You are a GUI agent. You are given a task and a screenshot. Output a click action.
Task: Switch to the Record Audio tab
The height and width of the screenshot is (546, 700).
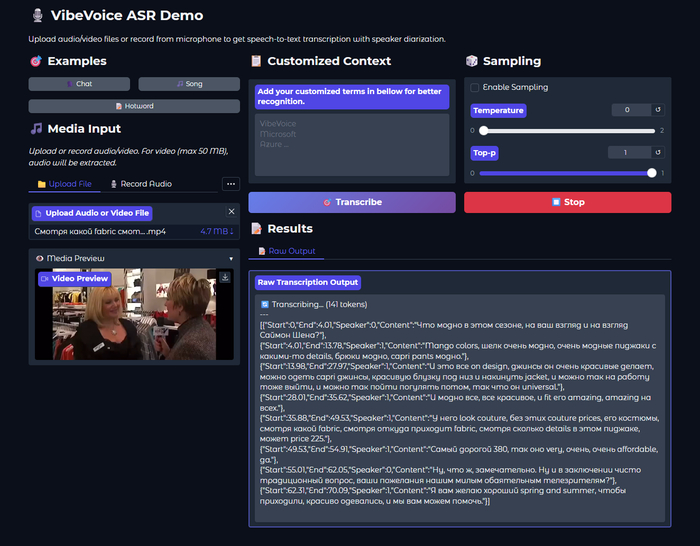(141, 184)
